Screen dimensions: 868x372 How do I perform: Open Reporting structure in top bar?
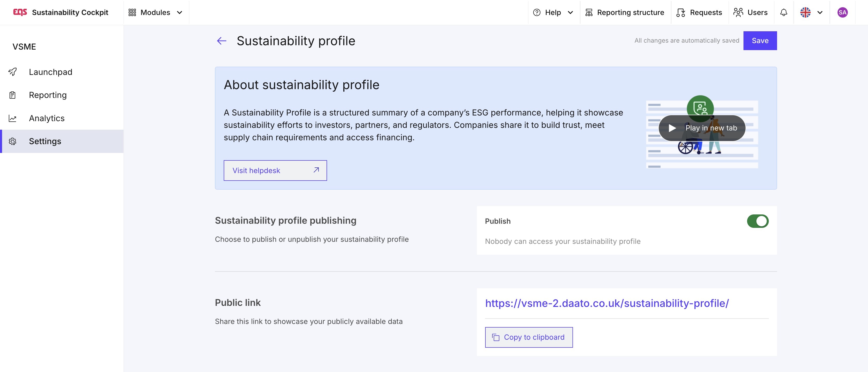[x=625, y=12]
